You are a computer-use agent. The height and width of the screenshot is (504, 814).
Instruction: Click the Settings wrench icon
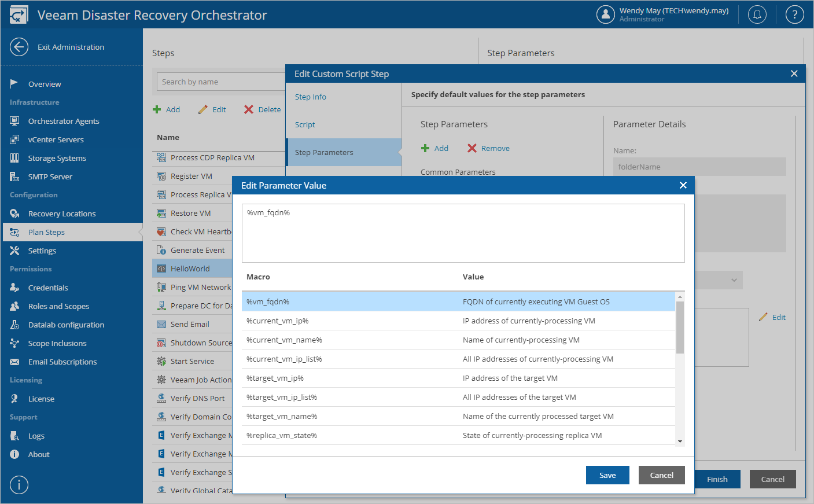pos(14,251)
